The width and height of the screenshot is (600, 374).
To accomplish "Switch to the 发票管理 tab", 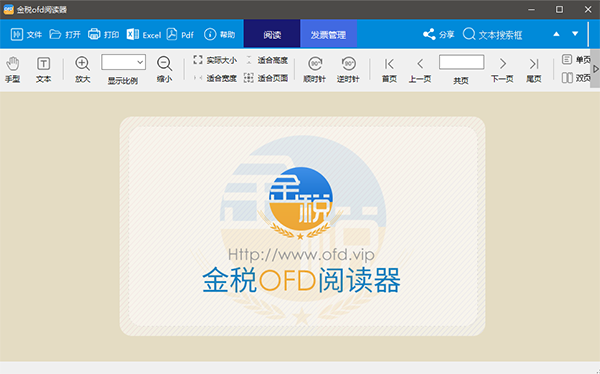I will tap(328, 35).
